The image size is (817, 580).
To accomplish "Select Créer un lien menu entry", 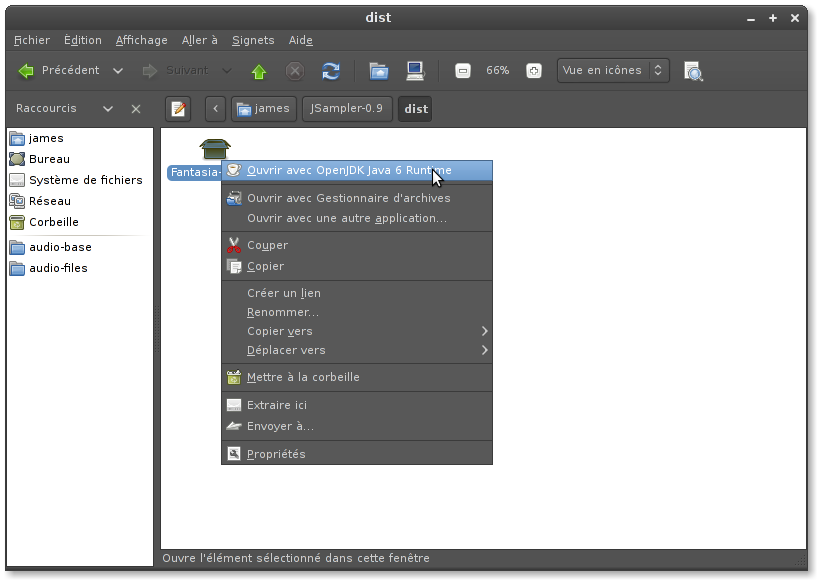I will coord(357,293).
